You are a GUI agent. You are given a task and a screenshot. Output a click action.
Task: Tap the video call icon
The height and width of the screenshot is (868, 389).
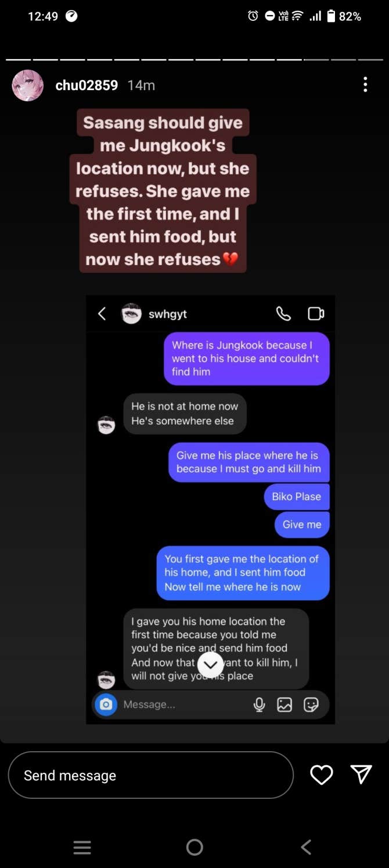click(316, 314)
